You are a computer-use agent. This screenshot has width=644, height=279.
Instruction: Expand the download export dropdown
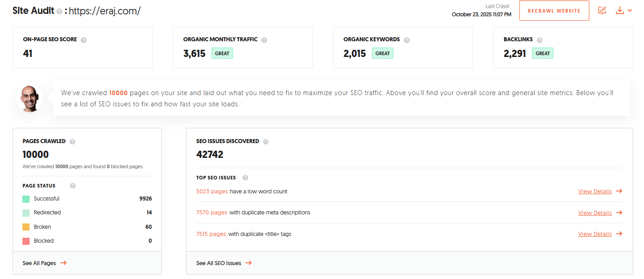coord(624,10)
